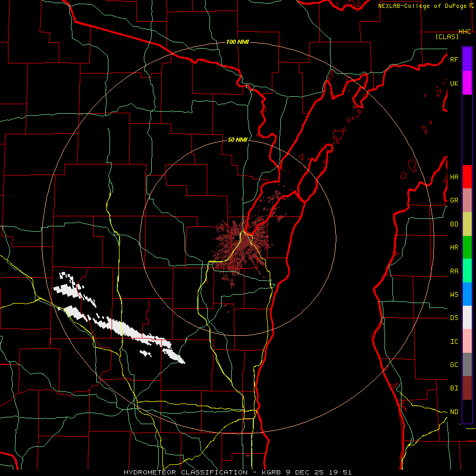Screen dimensions: 476x476
Task: Click the '[CLAS]' legend unit label
Action: (447, 36)
